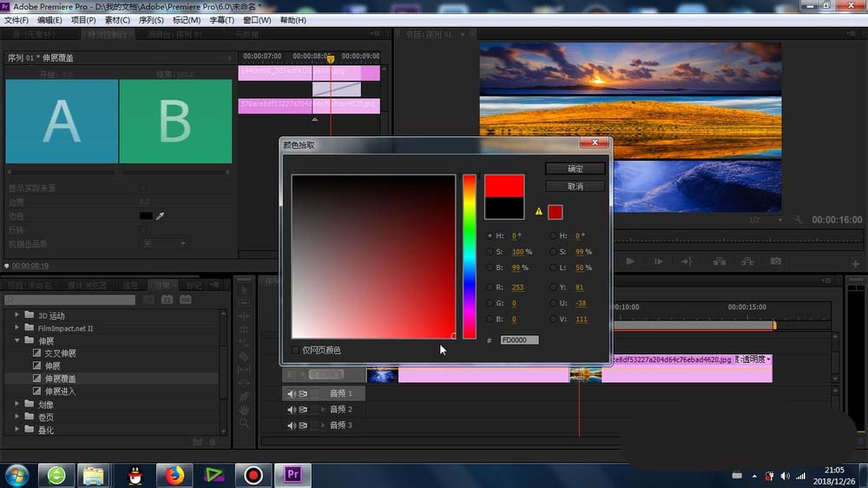
Task: Click the accelerated effects filter icon
Action: point(148,300)
